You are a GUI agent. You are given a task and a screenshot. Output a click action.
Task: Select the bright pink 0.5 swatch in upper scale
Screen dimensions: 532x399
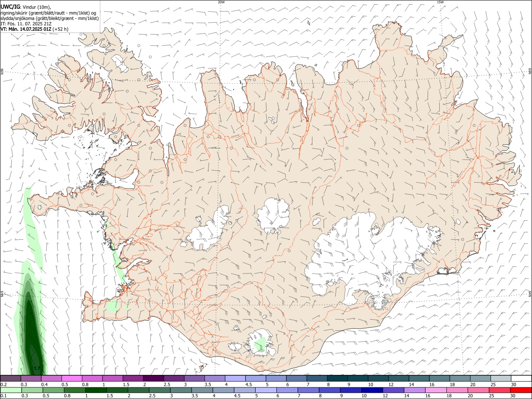pos(71,378)
